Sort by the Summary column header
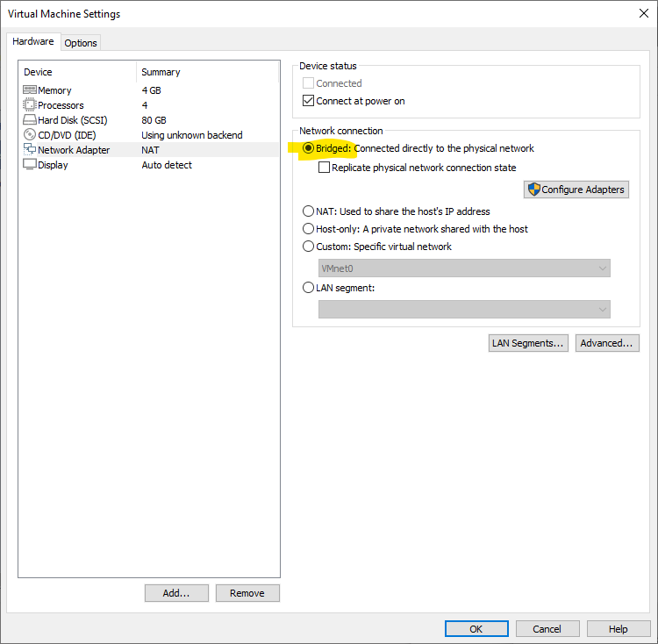658x644 pixels. pos(161,72)
